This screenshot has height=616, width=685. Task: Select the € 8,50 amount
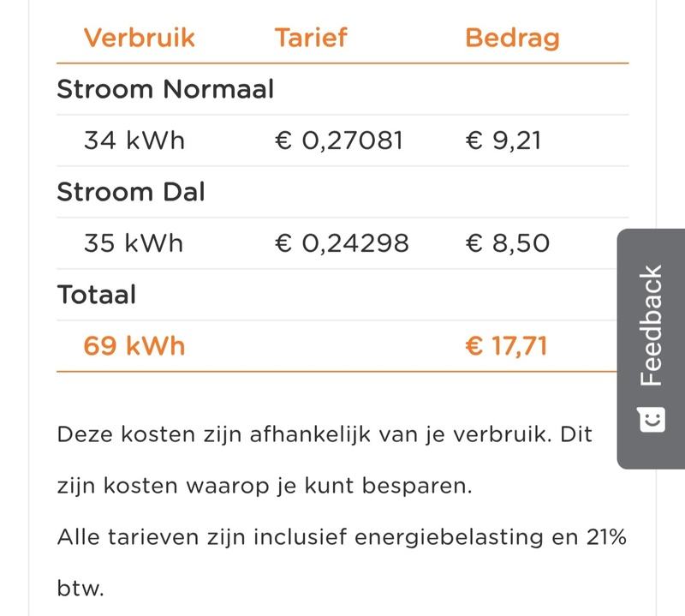click(507, 243)
